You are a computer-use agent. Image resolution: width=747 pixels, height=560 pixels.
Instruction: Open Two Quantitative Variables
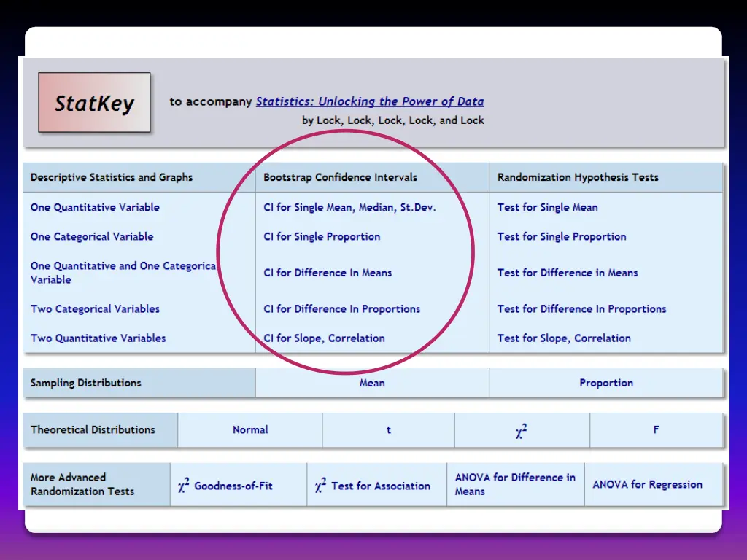coord(98,338)
